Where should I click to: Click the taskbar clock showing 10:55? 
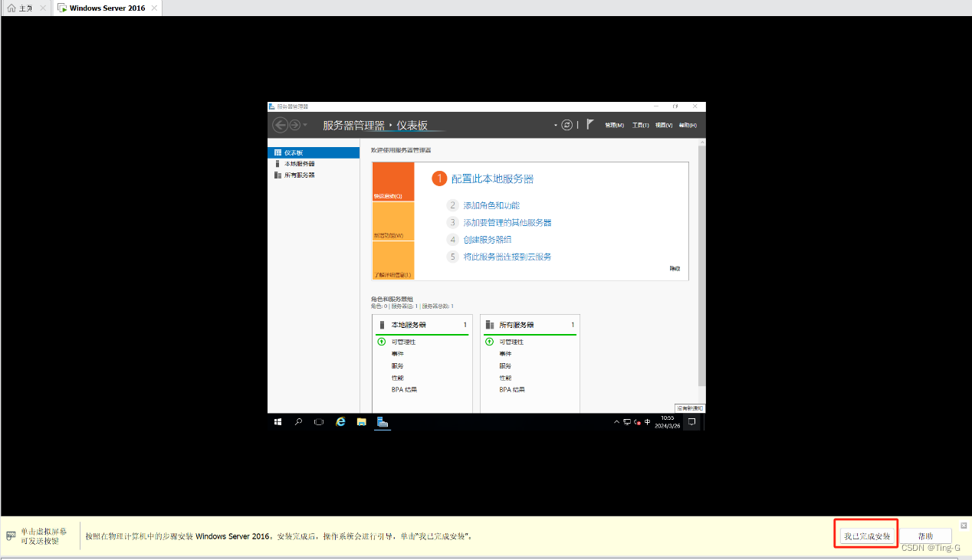coord(668,422)
